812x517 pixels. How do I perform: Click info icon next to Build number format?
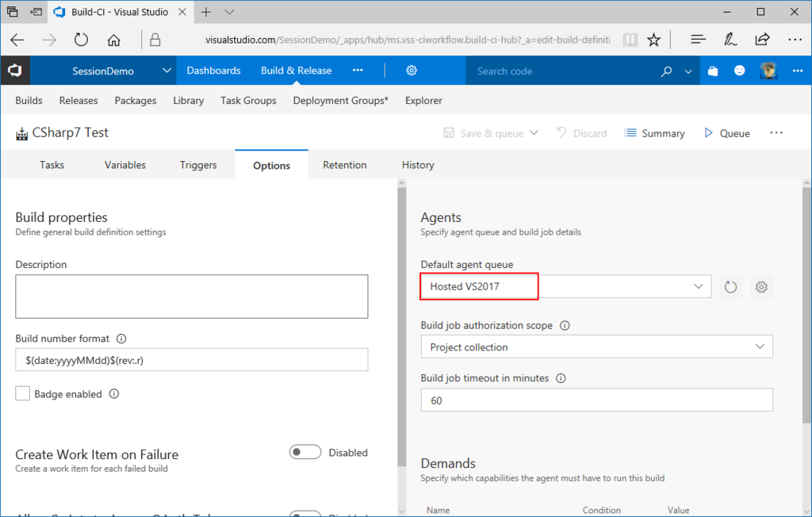(x=121, y=339)
